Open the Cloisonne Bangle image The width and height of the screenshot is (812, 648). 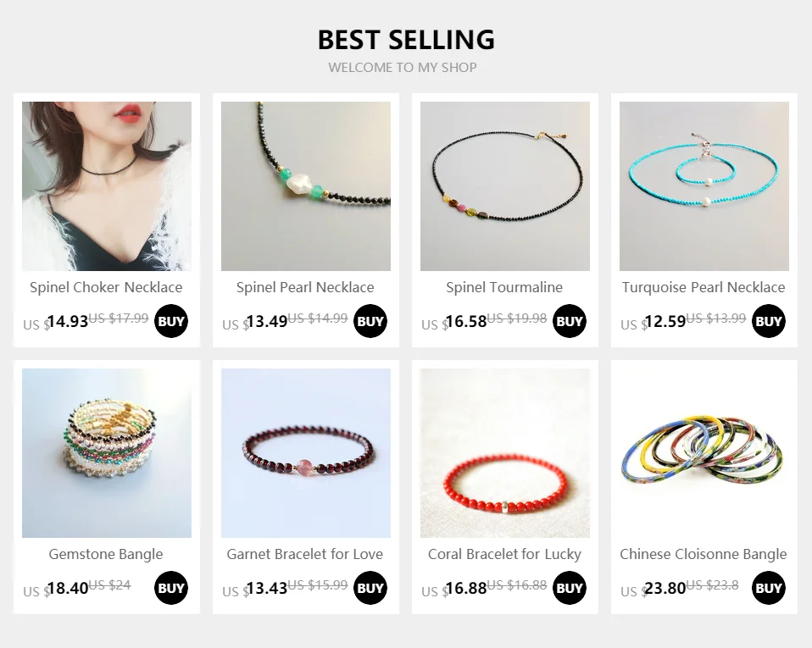point(704,453)
